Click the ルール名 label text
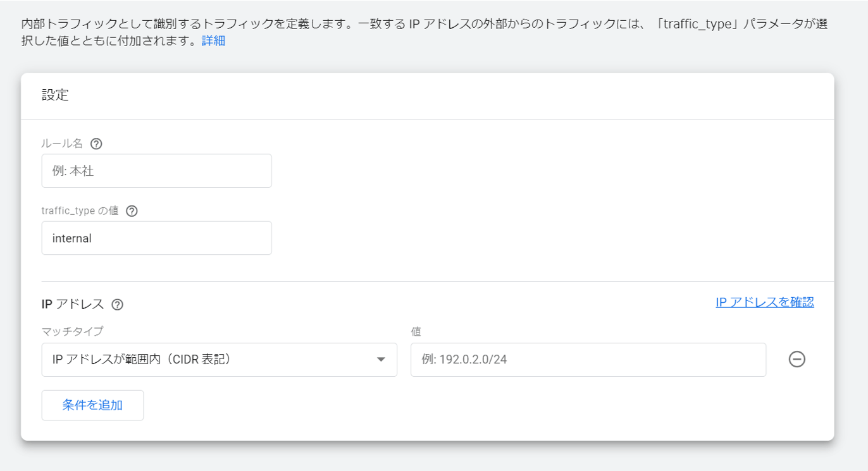This screenshot has width=868, height=471. pyautogui.click(x=62, y=144)
